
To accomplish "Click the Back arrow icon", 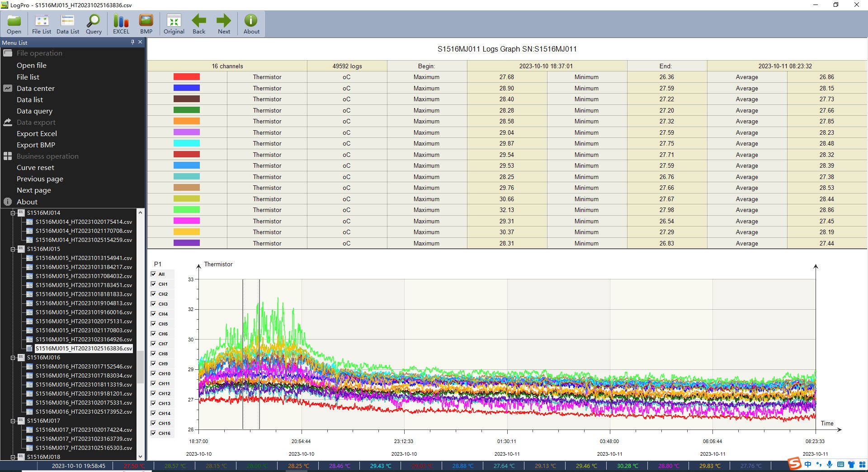I will coord(199,24).
